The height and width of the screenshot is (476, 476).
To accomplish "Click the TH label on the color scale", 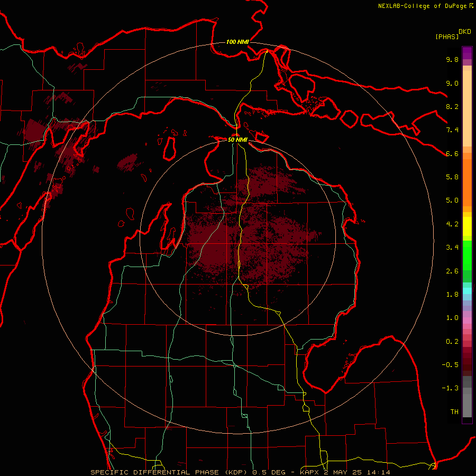I will (x=454, y=412).
